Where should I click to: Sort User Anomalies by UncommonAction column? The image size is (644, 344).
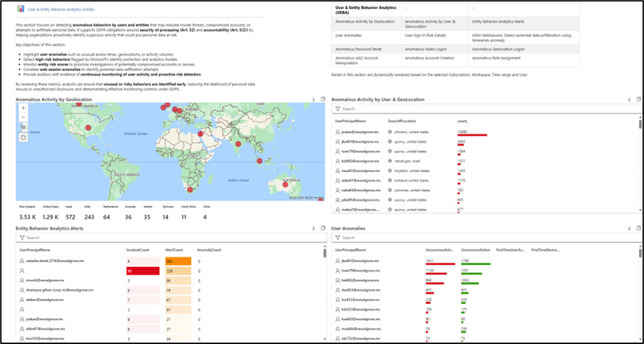(x=475, y=249)
